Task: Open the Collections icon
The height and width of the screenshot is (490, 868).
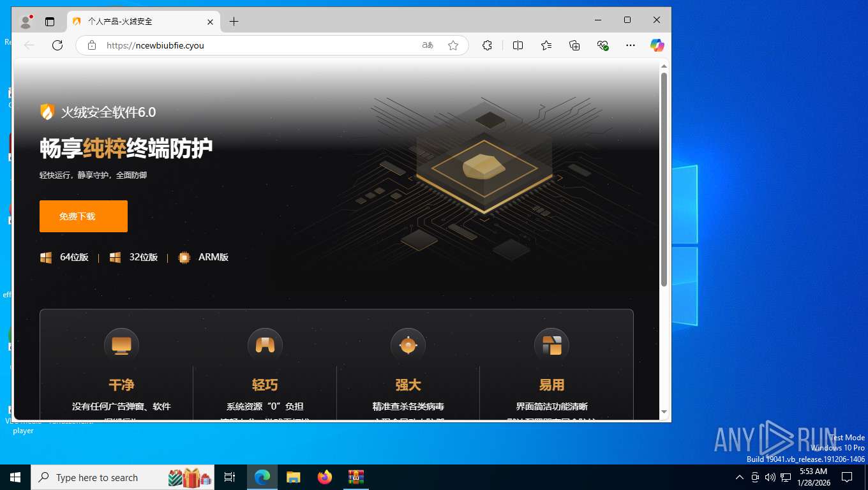Action: [574, 45]
